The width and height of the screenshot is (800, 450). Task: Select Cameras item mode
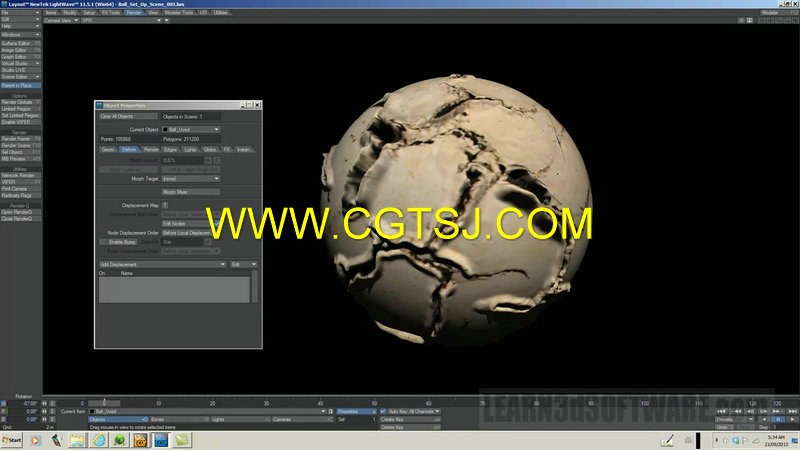tap(303, 419)
